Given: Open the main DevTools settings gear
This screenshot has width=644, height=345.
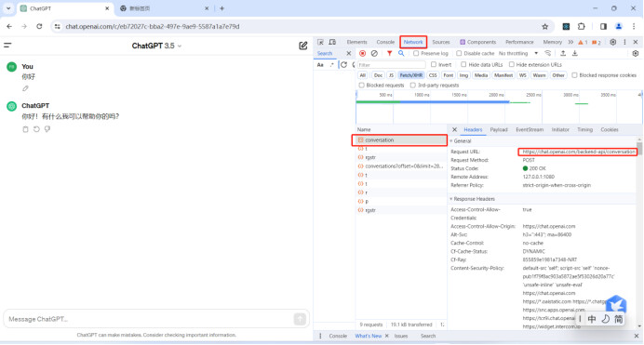Looking at the screenshot, I should pyautogui.click(x=612, y=42).
